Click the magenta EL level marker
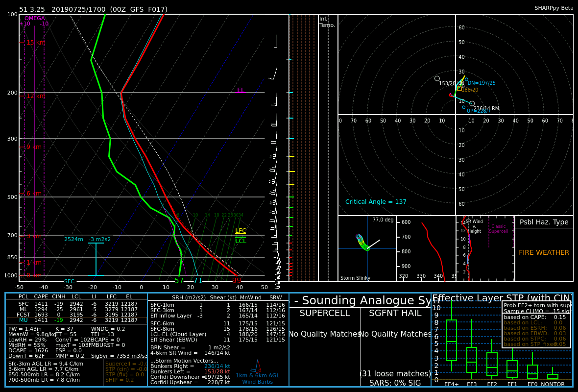The height and width of the screenshot is (392, 578). [x=241, y=90]
